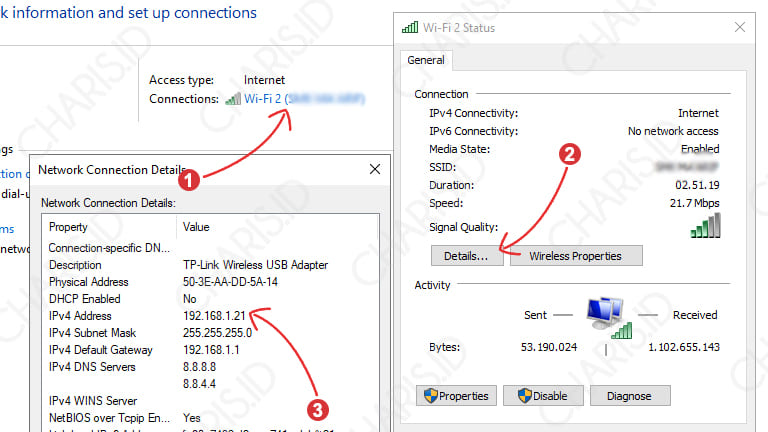Image resolution: width=768 pixels, height=432 pixels.
Task: Click the Wi-Fi 2 Status title bar icon
Action: 408,27
